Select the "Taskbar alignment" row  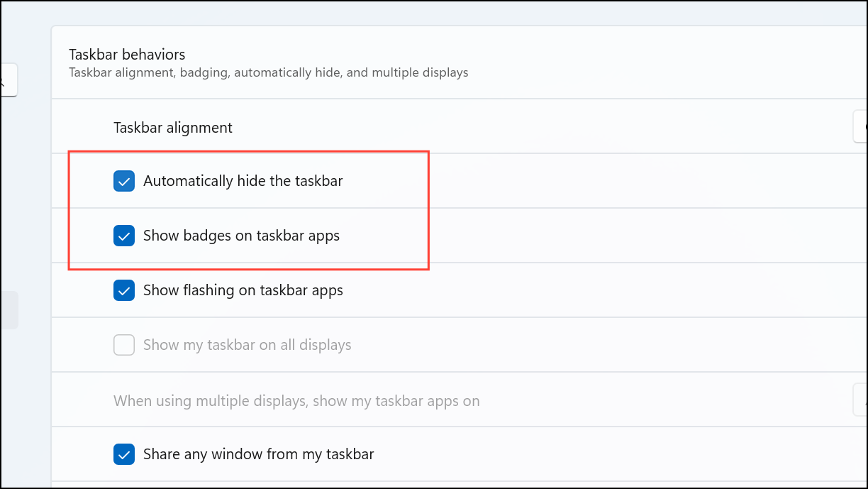click(173, 128)
